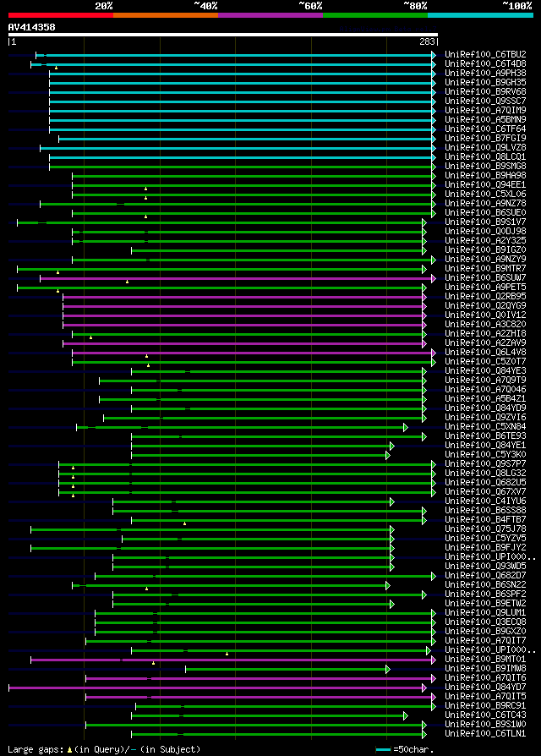Click the cyan 50char scale bar
The image size is (541, 756).
point(384,750)
